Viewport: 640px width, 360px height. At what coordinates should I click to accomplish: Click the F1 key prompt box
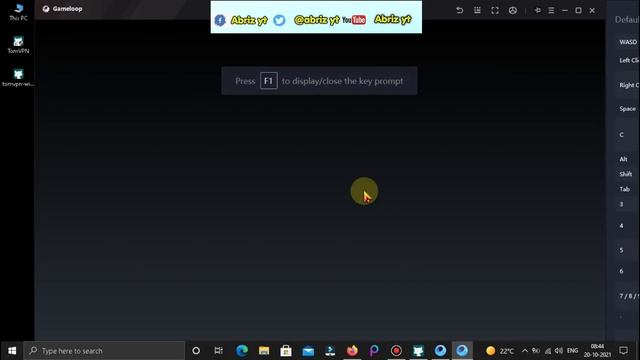269,81
